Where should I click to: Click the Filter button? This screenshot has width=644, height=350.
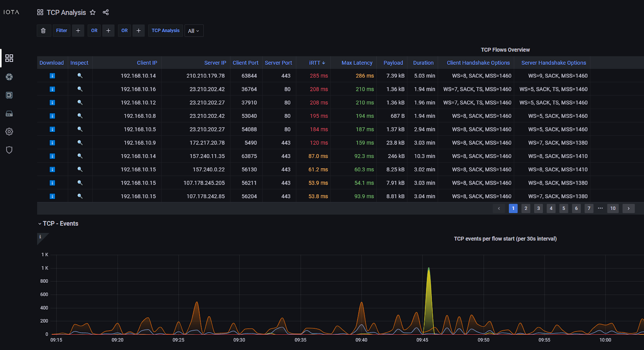click(x=62, y=31)
